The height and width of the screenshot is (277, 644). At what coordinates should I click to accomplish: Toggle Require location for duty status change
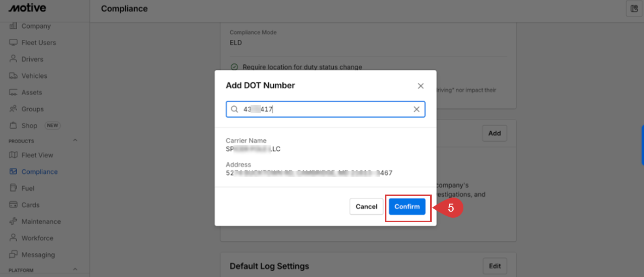tap(234, 67)
